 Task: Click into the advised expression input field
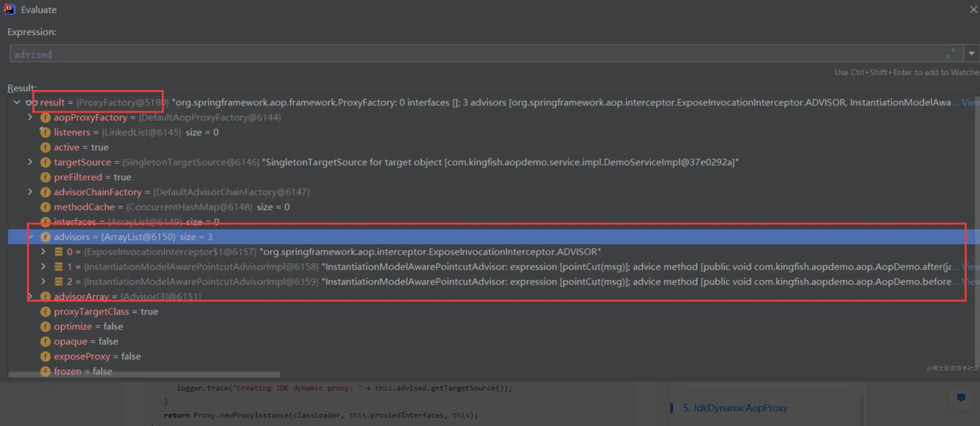coord(470,54)
